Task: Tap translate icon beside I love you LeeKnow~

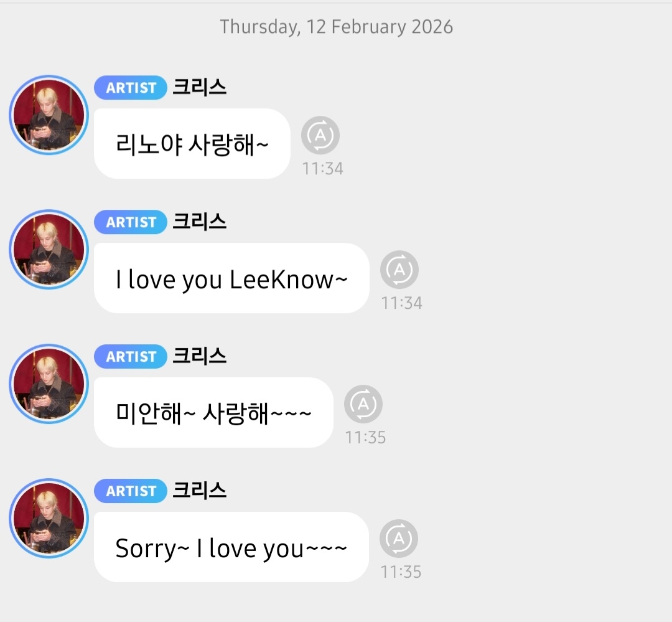Action: coord(399,270)
